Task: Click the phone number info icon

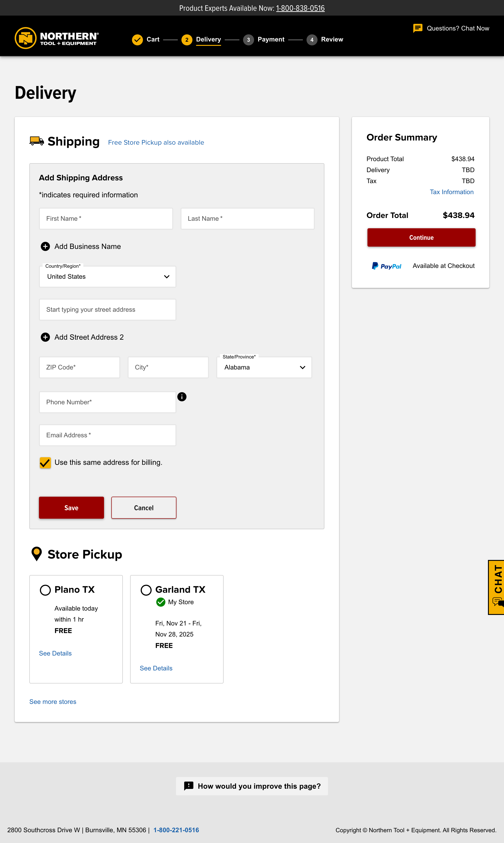Action: pyautogui.click(x=182, y=397)
